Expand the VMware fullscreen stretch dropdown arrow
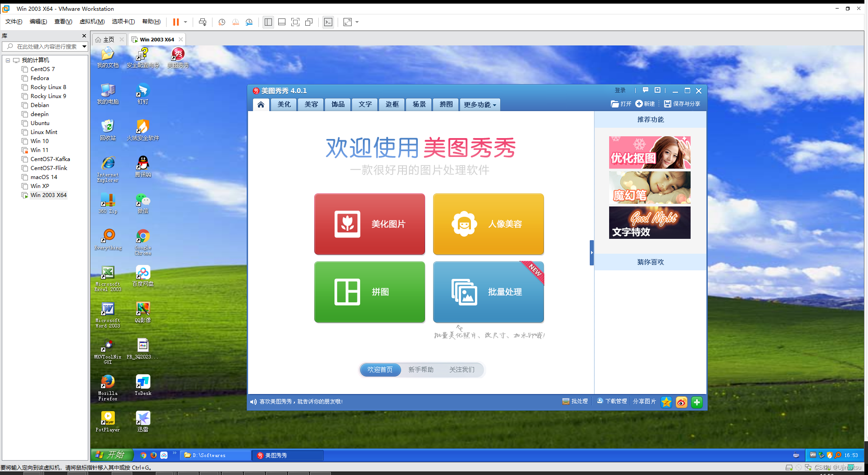The width and height of the screenshot is (868, 475). (x=357, y=22)
